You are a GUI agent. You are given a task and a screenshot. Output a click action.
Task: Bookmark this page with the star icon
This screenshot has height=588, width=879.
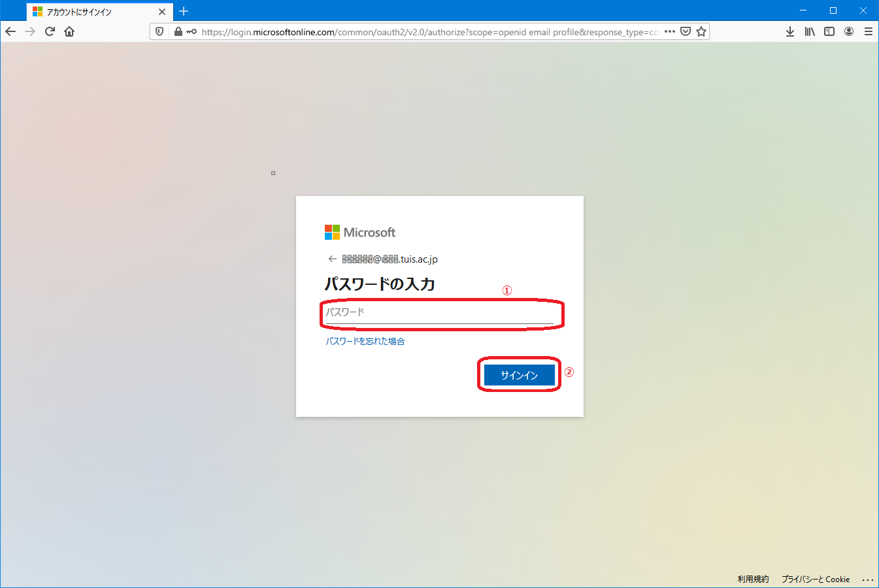701,31
